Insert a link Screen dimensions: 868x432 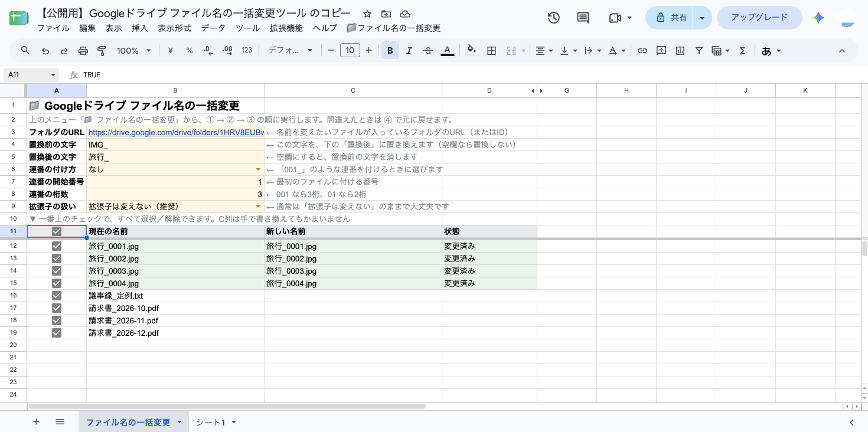642,51
